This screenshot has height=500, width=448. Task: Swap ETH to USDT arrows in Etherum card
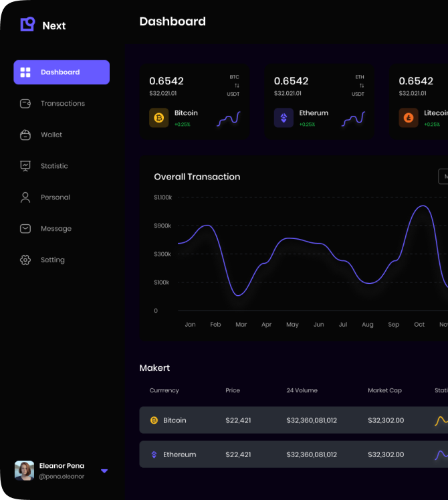pos(361,86)
